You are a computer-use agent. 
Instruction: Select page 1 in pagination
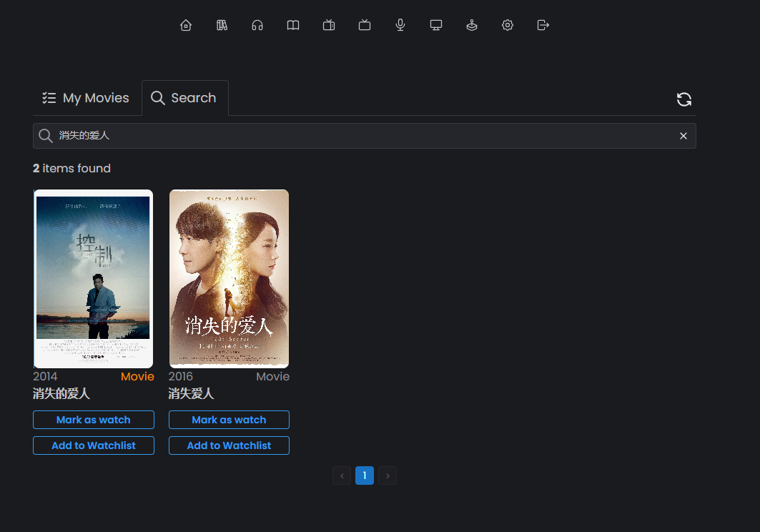point(365,476)
